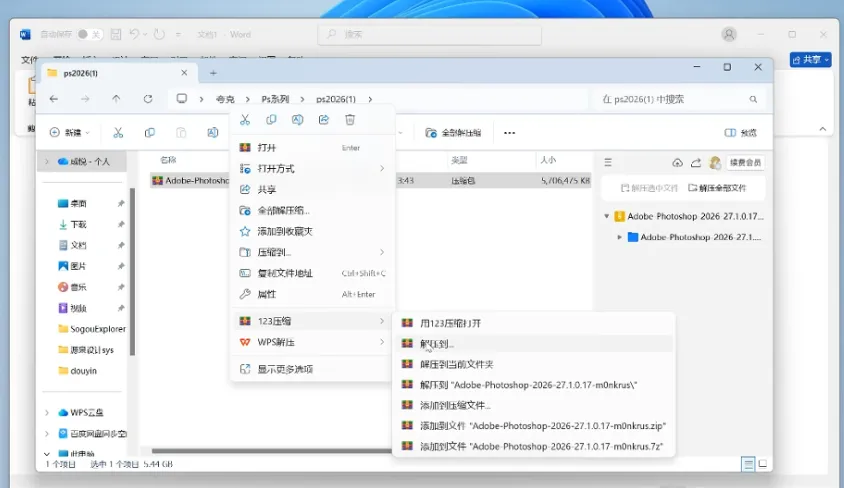The height and width of the screenshot is (488, 844).
Task: Expand the 压缩到 submenu
Action: pyautogui.click(x=313, y=252)
